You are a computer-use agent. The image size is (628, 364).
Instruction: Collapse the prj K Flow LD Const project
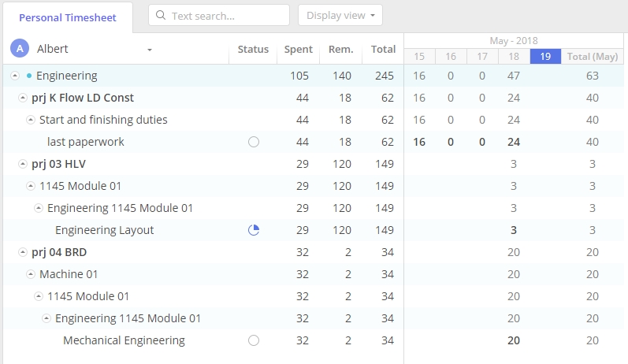point(23,98)
